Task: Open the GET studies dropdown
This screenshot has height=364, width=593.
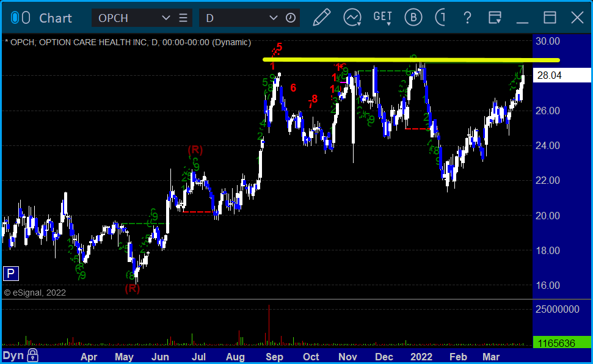Action: point(383,18)
